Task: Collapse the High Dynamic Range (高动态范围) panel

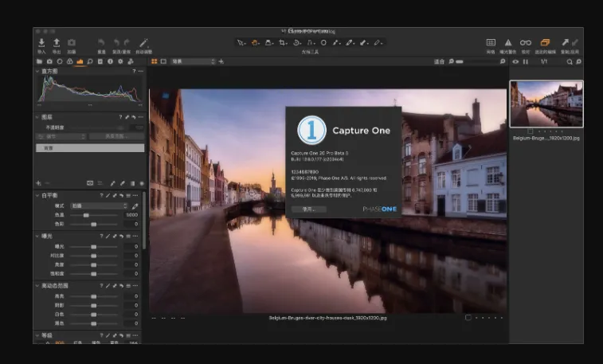Action: point(37,286)
